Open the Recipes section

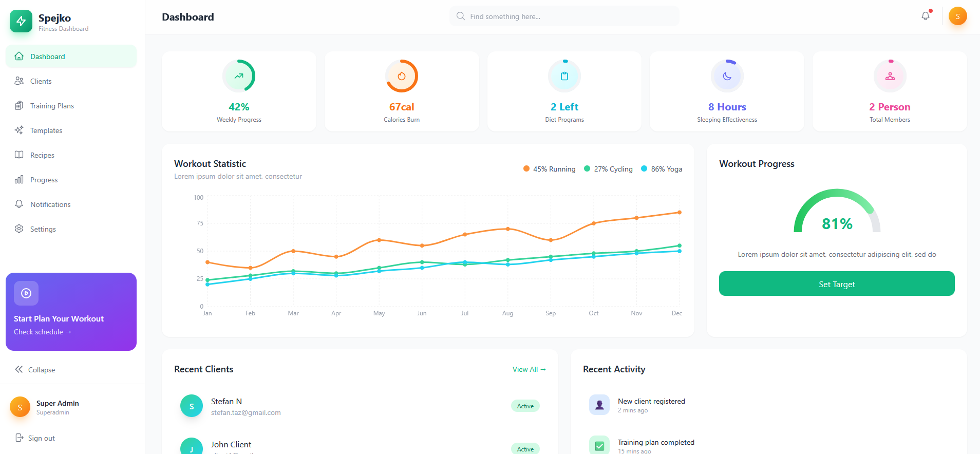coord(71,155)
